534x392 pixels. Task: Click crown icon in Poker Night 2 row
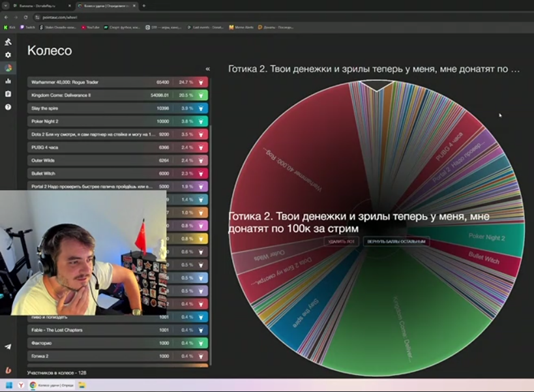(x=201, y=121)
